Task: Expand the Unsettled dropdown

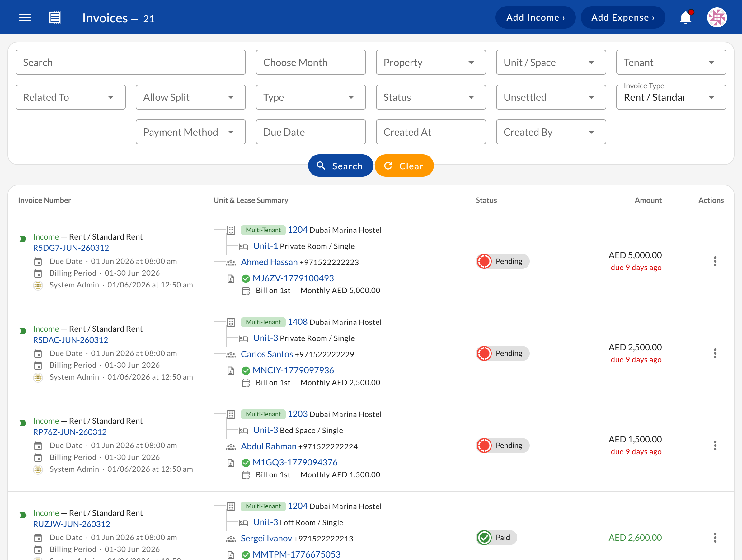Action: pyautogui.click(x=551, y=97)
